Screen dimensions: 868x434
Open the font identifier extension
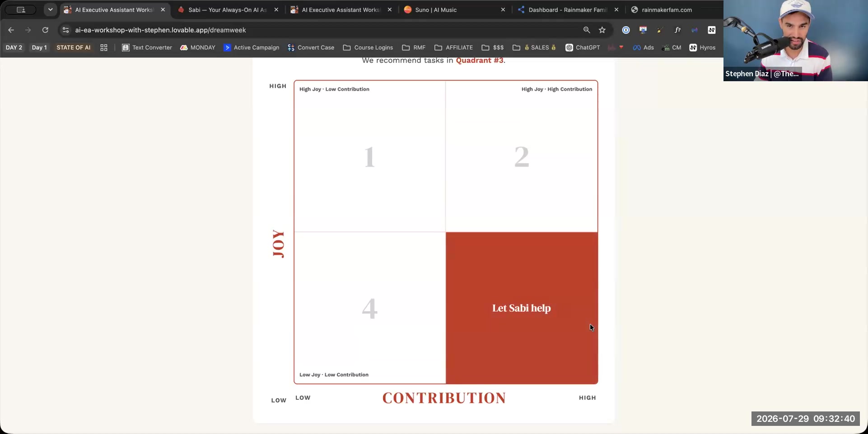pyautogui.click(x=677, y=30)
